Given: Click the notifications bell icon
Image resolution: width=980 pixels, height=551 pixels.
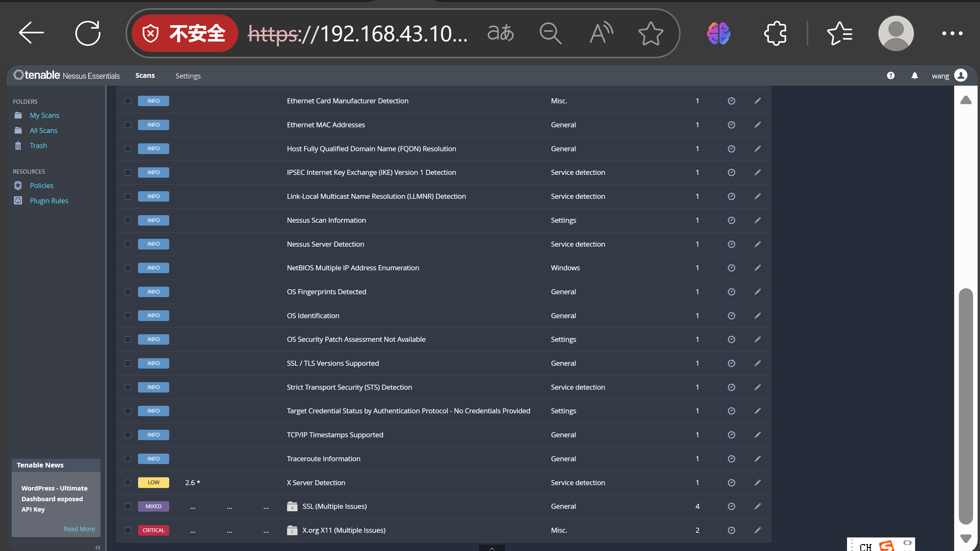Looking at the screenshot, I should pyautogui.click(x=914, y=76).
